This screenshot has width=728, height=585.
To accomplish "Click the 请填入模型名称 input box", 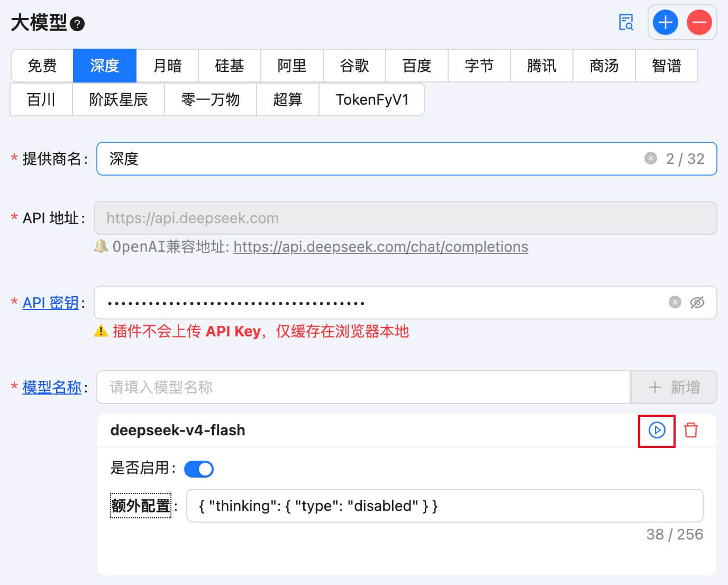I will pos(364,387).
